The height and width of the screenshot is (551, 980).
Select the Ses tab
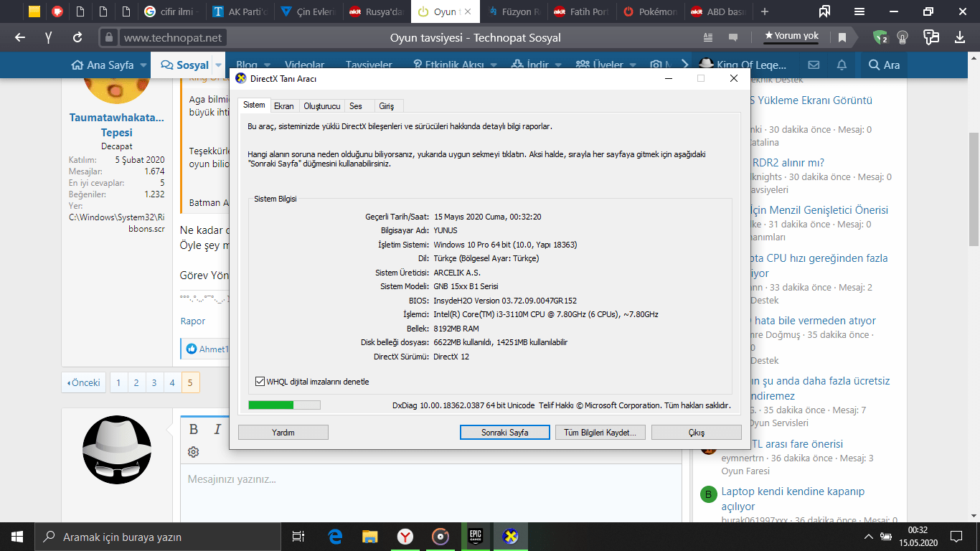pos(356,106)
